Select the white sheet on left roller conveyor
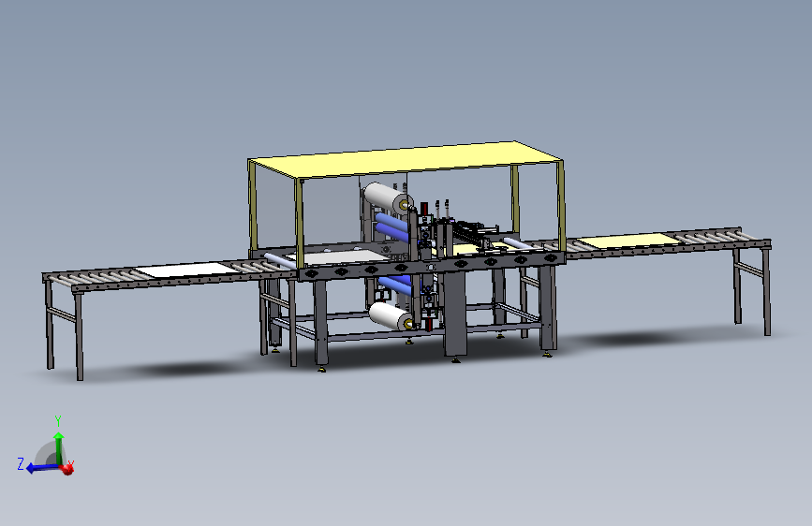812x526 pixels. point(187,270)
